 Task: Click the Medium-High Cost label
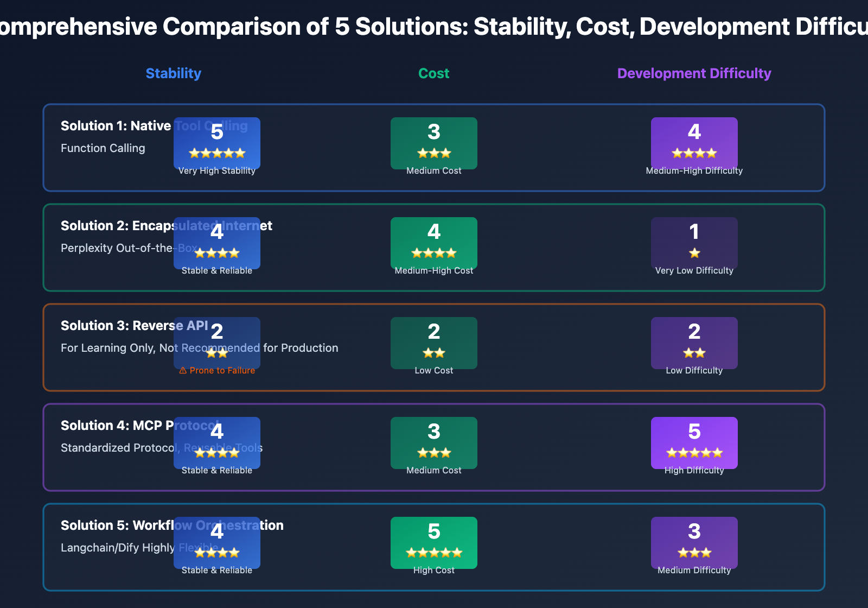434,271
